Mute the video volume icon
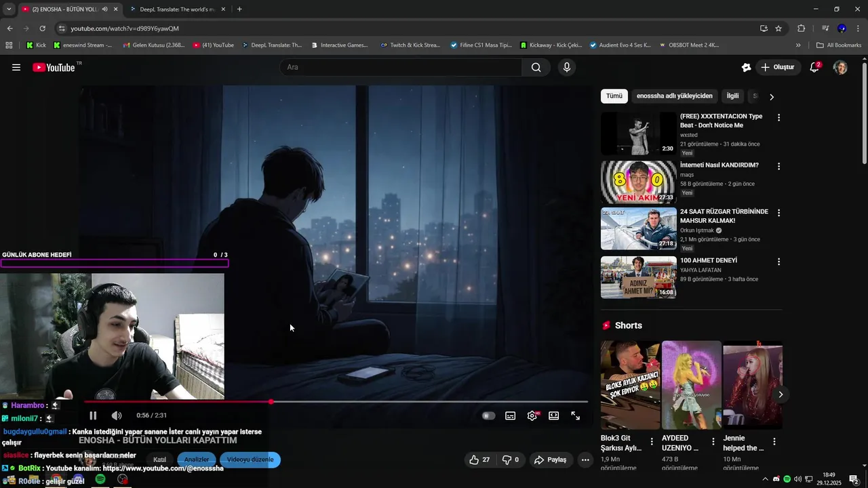 point(117,415)
